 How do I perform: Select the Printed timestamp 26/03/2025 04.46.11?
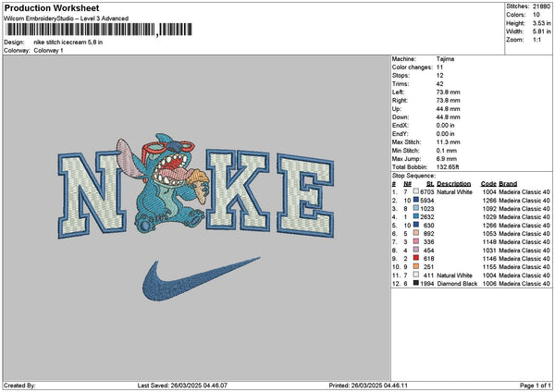pos(379,386)
